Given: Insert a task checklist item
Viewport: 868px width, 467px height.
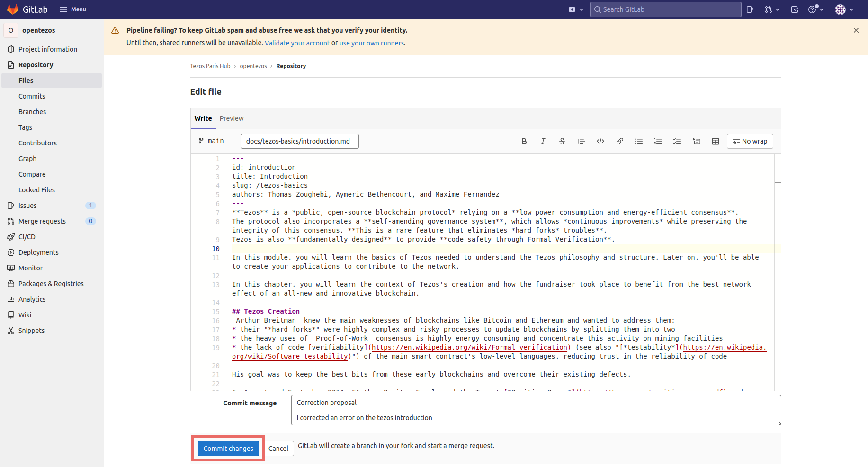Looking at the screenshot, I should (677, 141).
